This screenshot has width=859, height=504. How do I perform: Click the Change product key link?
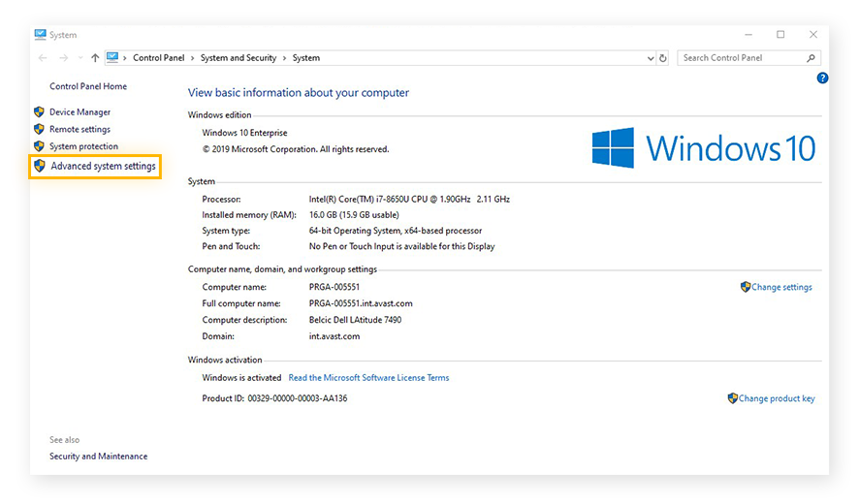776,398
